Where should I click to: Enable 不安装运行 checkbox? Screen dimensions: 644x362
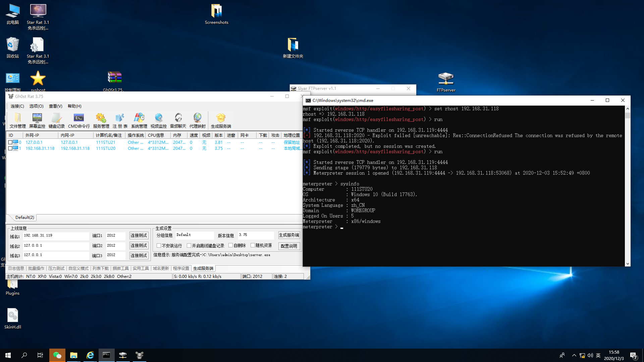click(x=159, y=245)
